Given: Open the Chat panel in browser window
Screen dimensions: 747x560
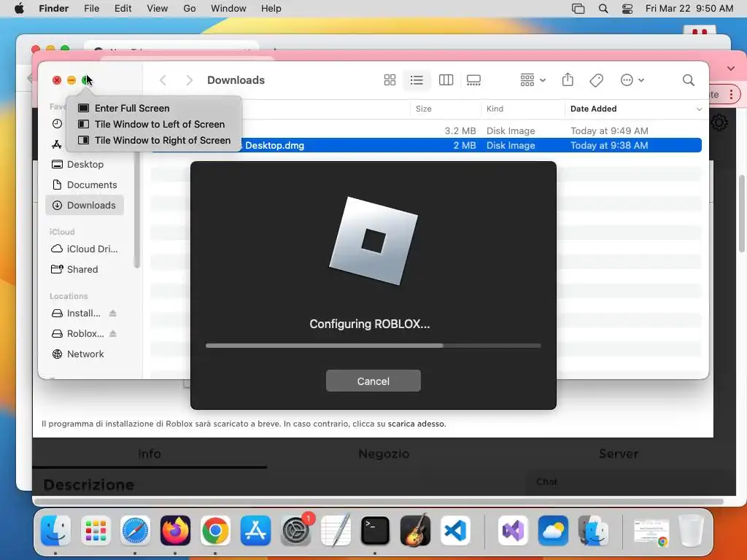Looking at the screenshot, I should (x=546, y=481).
